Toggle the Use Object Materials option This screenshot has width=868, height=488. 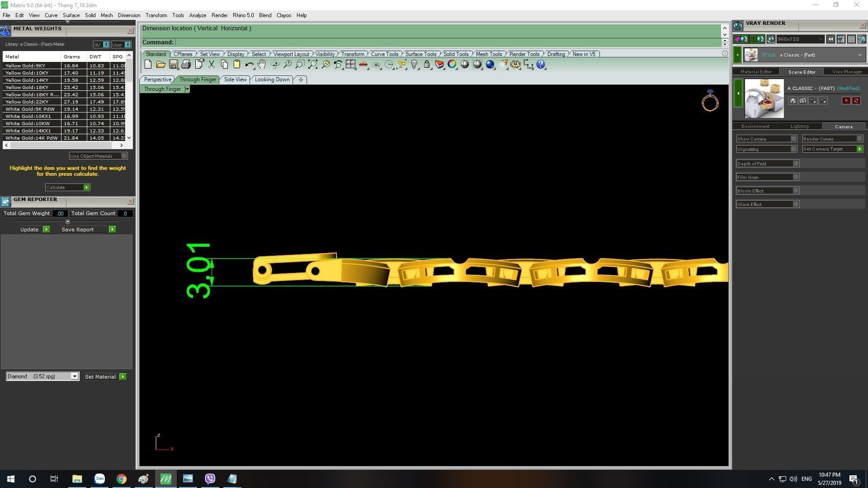click(99, 156)
